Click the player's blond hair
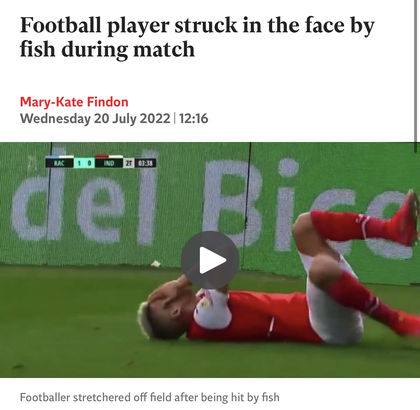The image size is (420, 410). [x=147, y=319]
